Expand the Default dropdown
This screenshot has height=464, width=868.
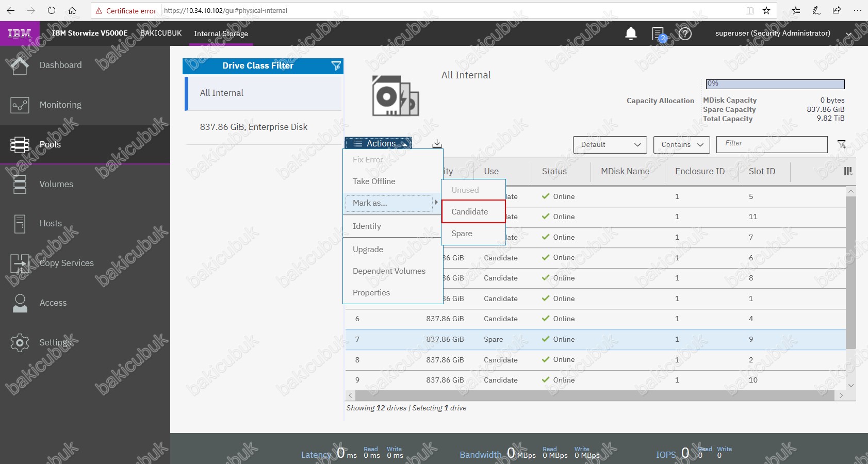tap(610, 145)
